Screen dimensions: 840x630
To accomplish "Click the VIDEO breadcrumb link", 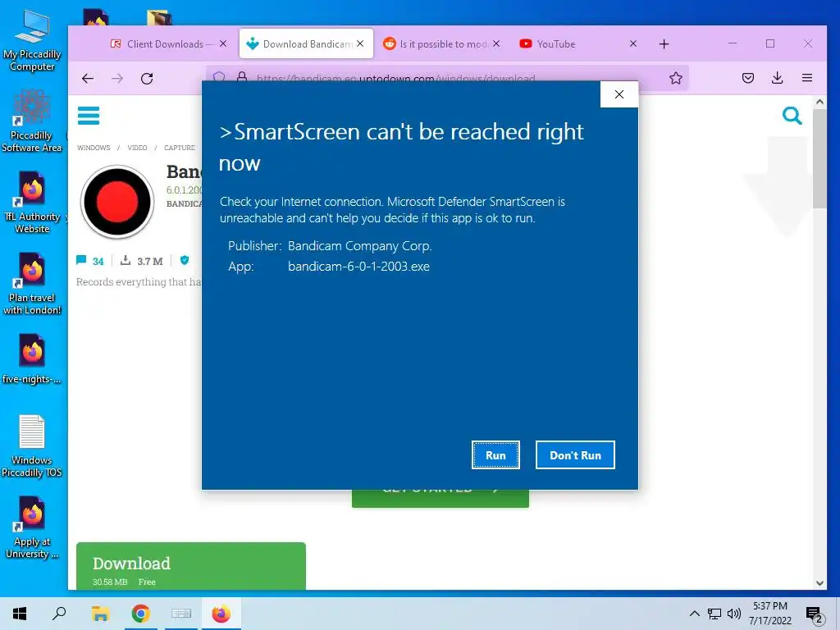I will pyautogui.click(x=137, y=148).
